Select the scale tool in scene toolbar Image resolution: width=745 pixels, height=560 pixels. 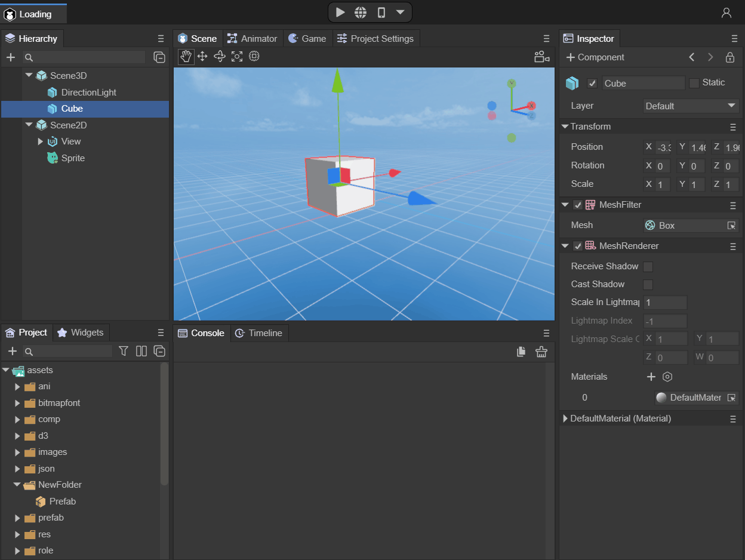coord(237,57)
